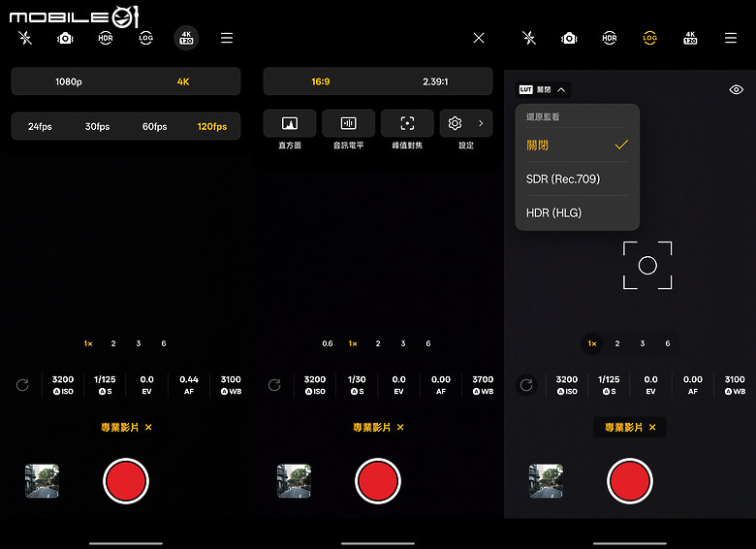Select 16:9 aspect ratio
Image resolution: width=756 pixels, height=549 pixels.
[x=321, y=81]
